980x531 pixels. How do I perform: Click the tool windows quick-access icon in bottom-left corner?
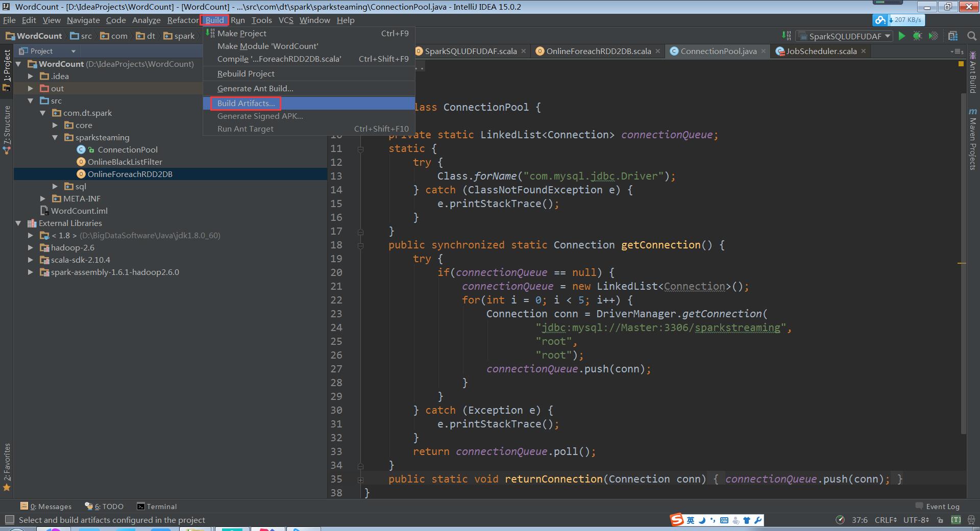[x=9, y=520]
